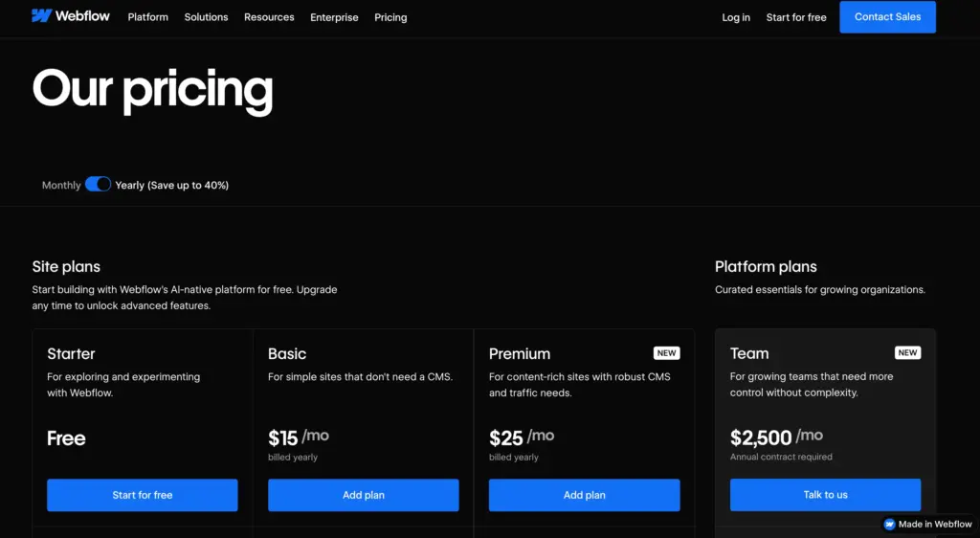Click the Premium plan title
The height and width of the screenshot is (538, 980).
coord(520,353)
